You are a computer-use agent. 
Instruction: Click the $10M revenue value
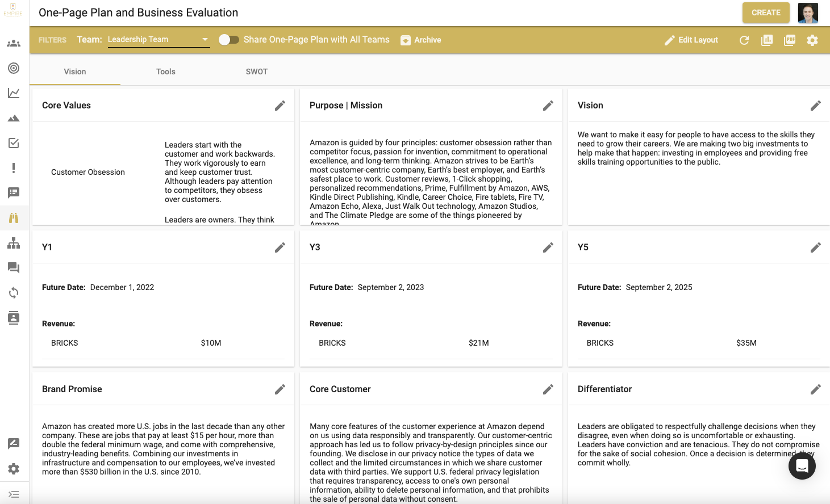coord(211,343)
